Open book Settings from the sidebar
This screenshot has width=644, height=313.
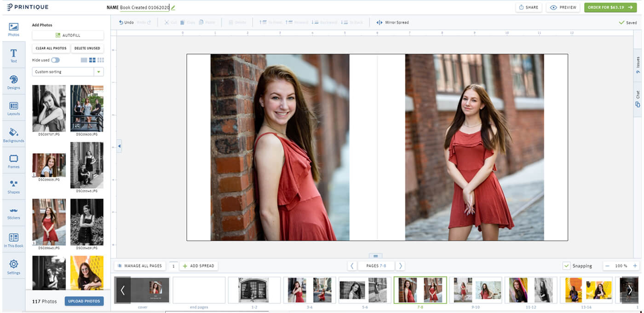tap(14, 266)
